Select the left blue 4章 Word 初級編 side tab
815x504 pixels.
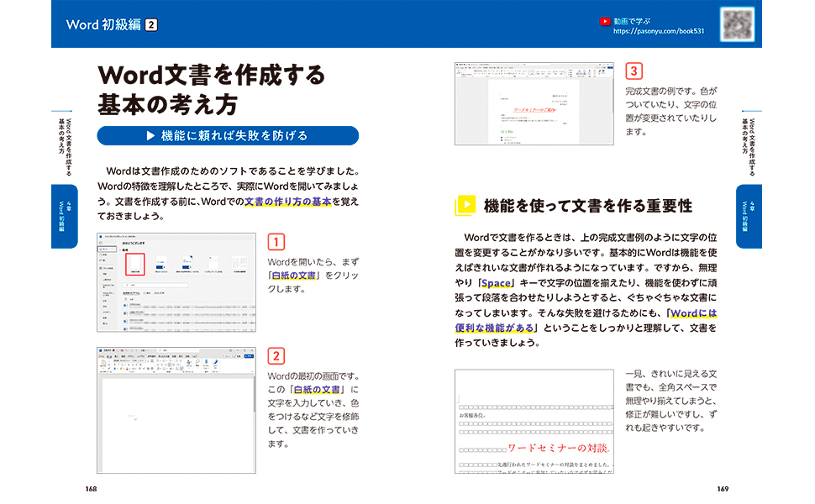click(65, 216)
